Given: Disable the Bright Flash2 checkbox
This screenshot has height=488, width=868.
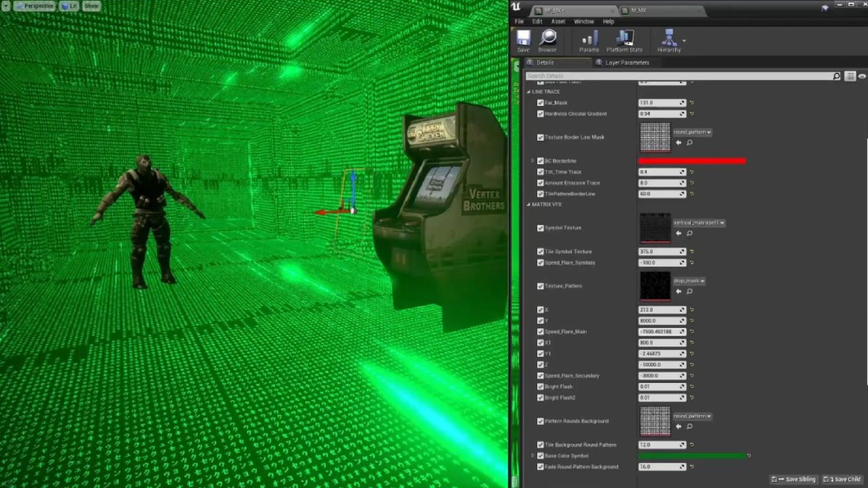Looking at the screenshot, I should (540, 398).
